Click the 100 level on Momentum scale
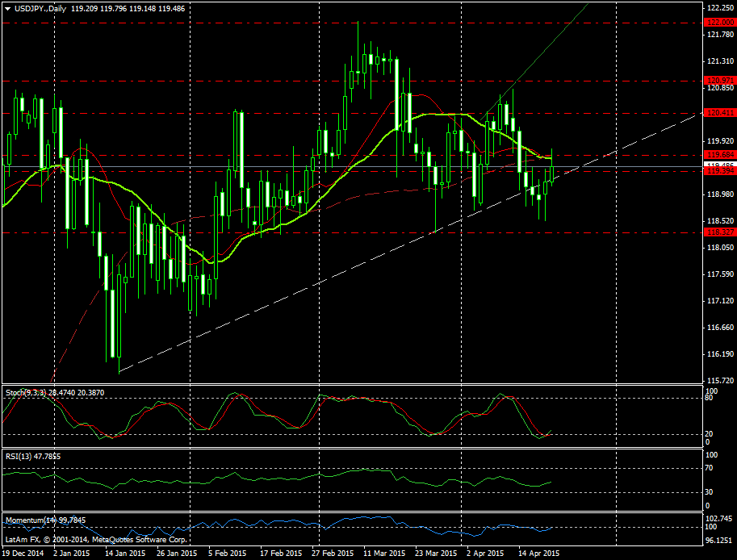Viewport: 737px width, 560px height. [711, 527]
